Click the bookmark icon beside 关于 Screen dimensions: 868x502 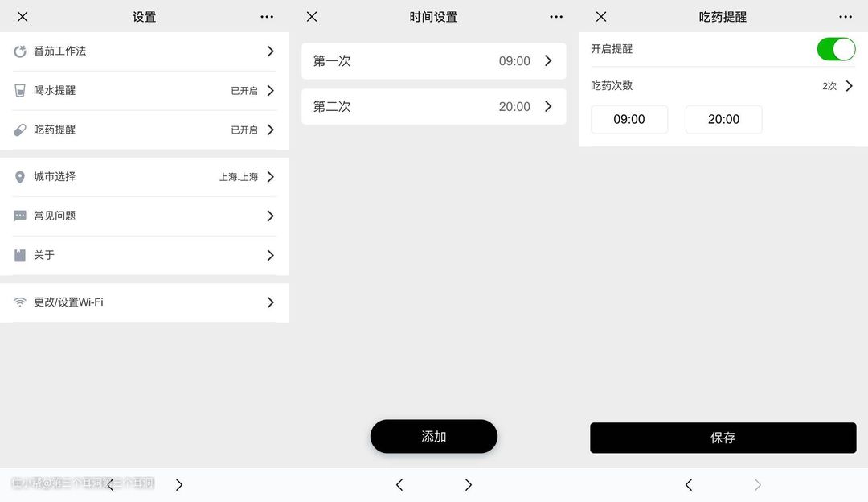[x=20, y=256]
